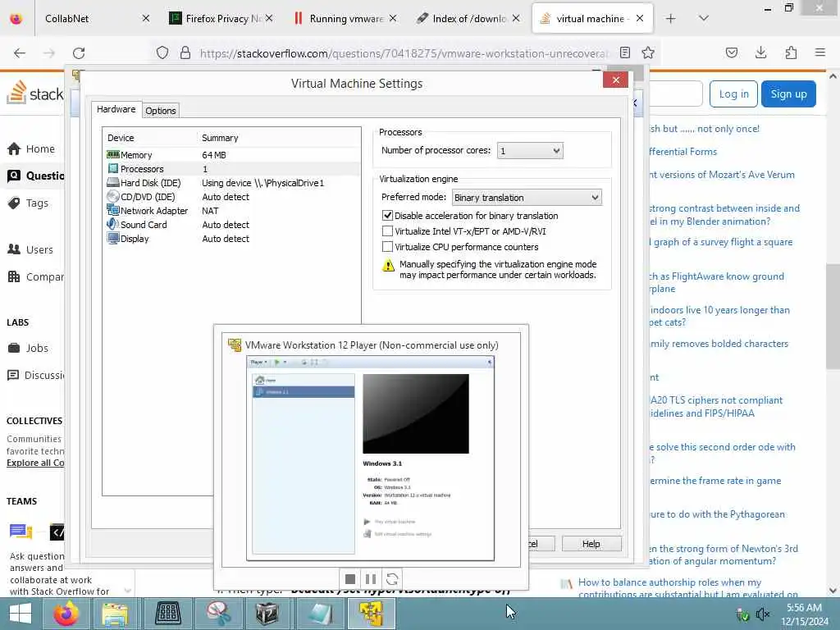Bookmark this page with the star
Viewport: 840px width, 630px height.
click(x=648, y=52)
